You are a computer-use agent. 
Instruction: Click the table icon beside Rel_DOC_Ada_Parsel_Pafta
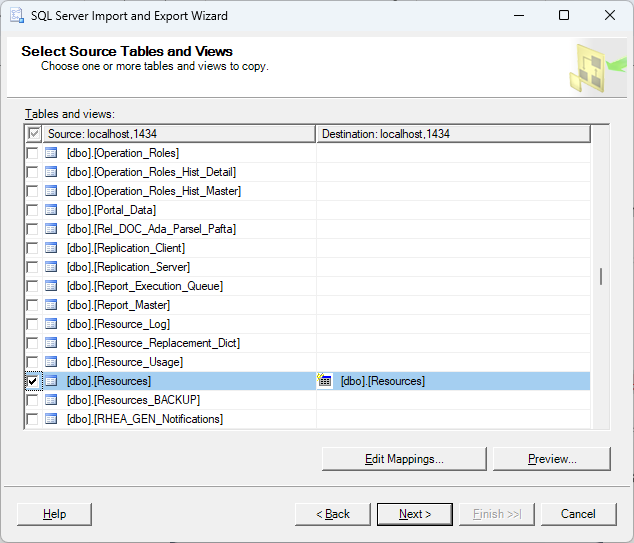(x=51, y=229)
